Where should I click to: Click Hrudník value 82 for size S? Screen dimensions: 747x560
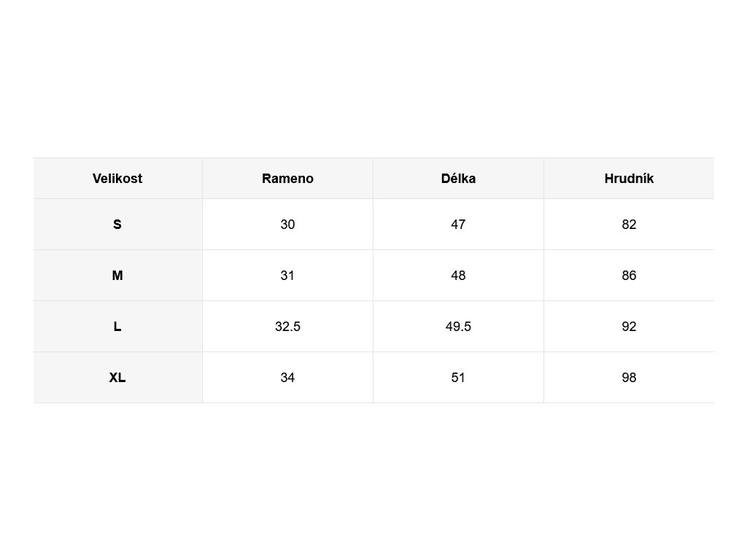pyautogui.click(x=629, y=225)
